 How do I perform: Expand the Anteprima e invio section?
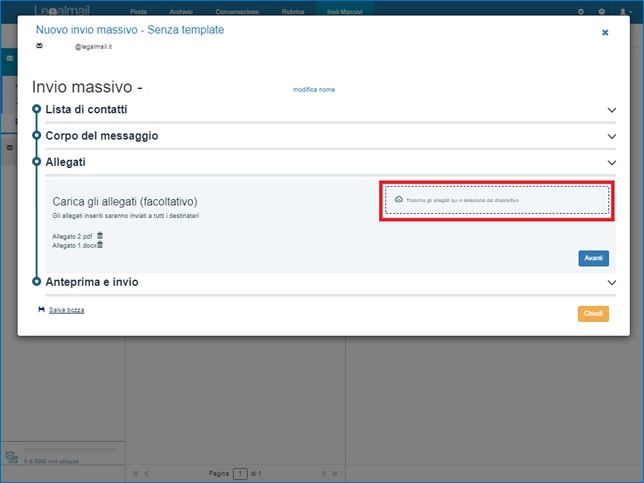(611, 283)
